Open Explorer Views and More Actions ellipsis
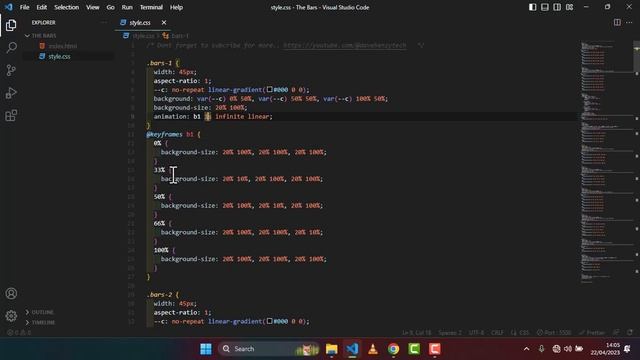640x360 pixels. point(104,22)
